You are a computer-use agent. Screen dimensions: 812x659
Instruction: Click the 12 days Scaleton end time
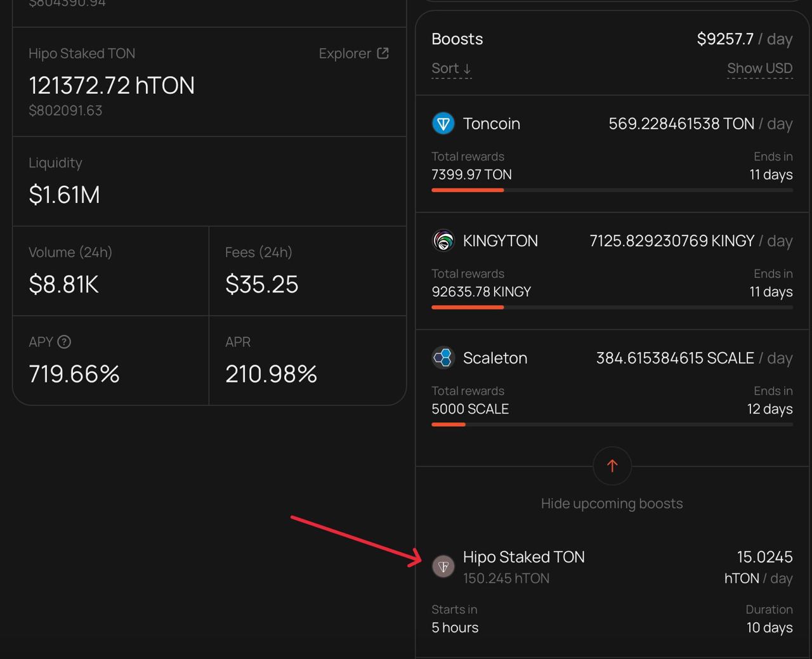click(769, 409)
